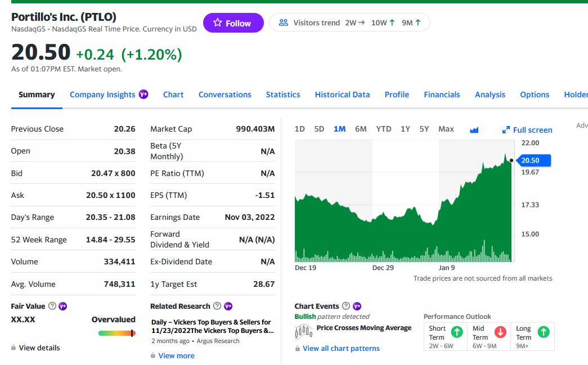Click the Fair Value overvalued gradient gauge
Screen dimensions: 588x365
[x=116, y=333]
